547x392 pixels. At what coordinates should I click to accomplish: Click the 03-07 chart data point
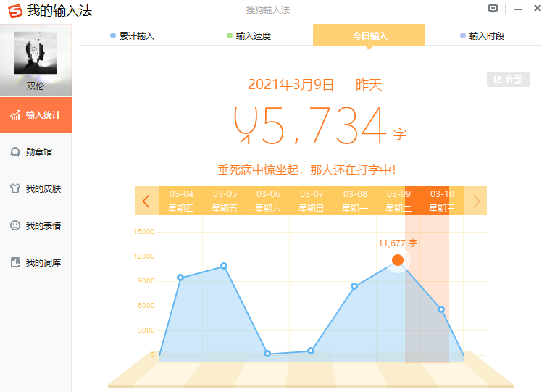tap(311, 351)
